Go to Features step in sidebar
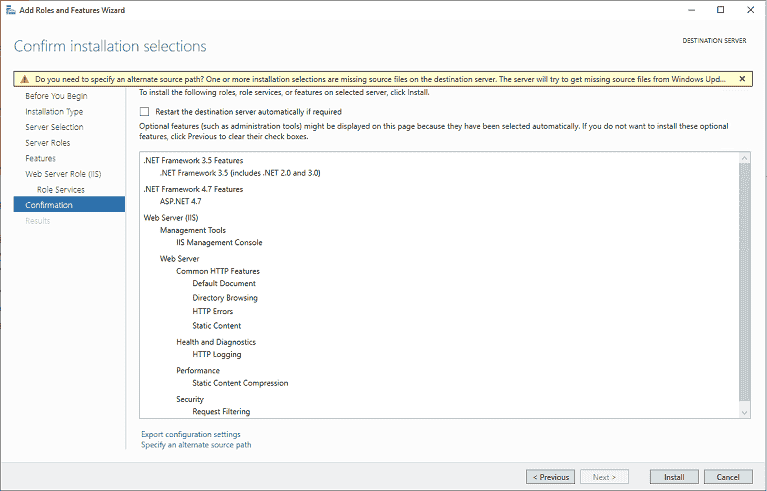 click(40, 158)
